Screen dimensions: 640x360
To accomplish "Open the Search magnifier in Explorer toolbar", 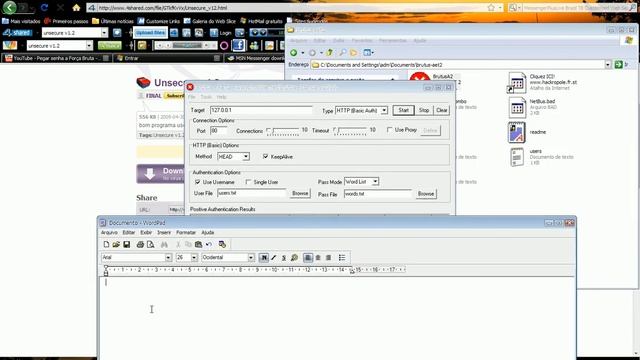I will pos(343,53).
